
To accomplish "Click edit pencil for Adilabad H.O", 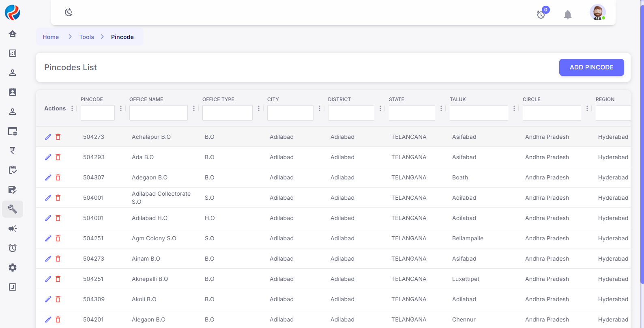I will [48, 218].
